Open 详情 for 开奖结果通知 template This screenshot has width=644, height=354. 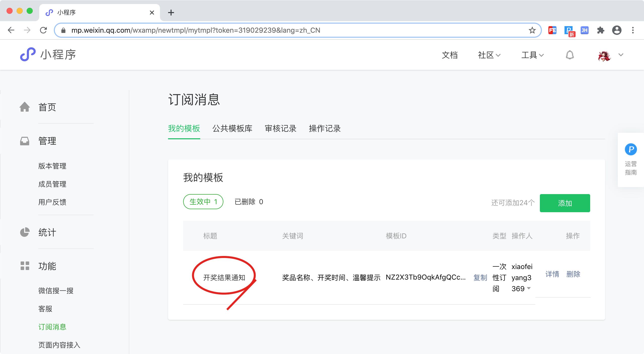pos(552,274)
